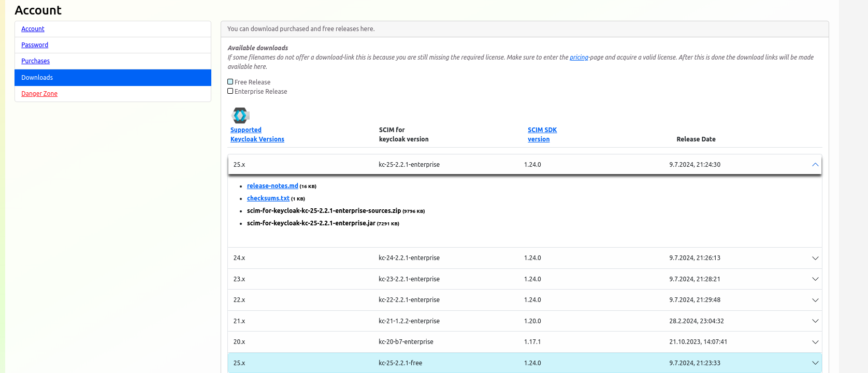Click the Keycloak logo icon

coord(240,115)
